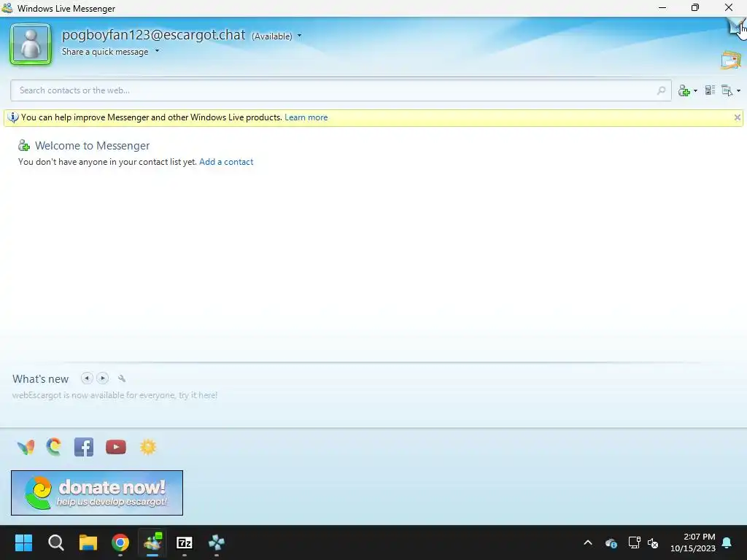Click the Show menu icon
This screenshot has width=747, height=560.
(x=727, y=90)
